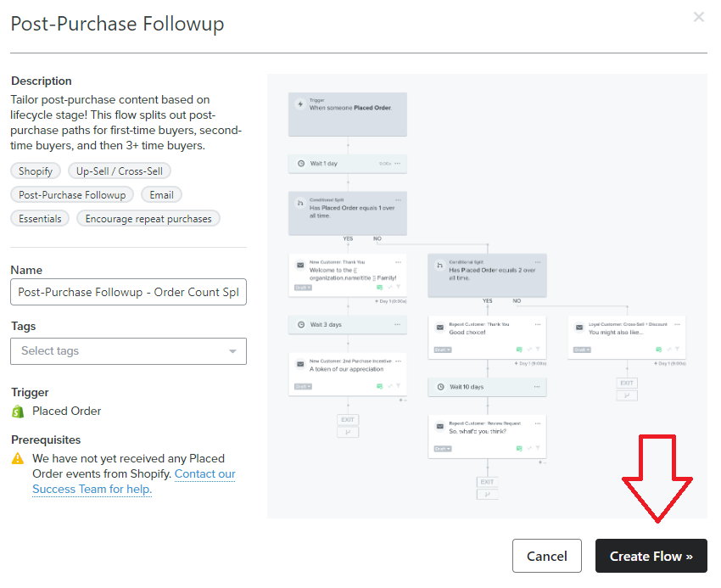The height and width of the screenshot is (588, 721).
Task: Close the Post-Purchase Followup dialog
Action: (698, 17)
